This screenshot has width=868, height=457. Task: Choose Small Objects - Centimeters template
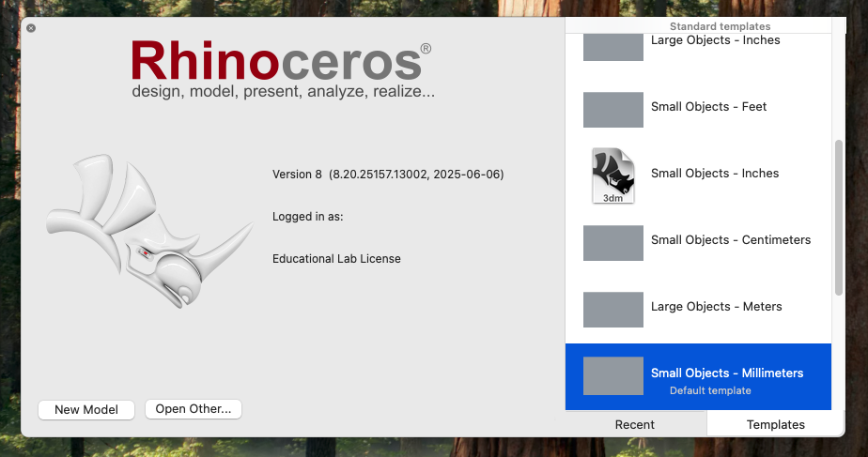[x=698, y=243]
